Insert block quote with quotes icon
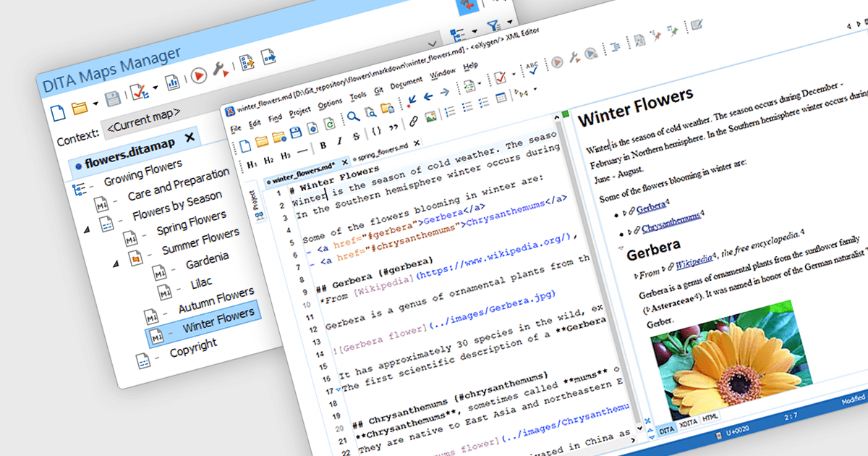Image resolution: width=868 pixels, height=456 pixels. coord(393,127)
